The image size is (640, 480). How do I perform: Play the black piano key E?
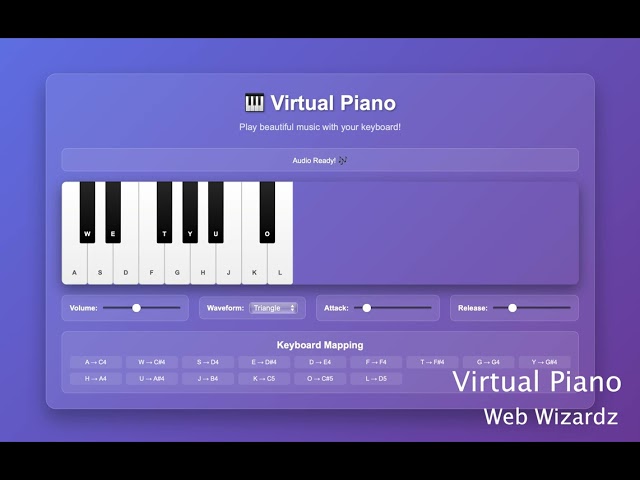[113, 212]
